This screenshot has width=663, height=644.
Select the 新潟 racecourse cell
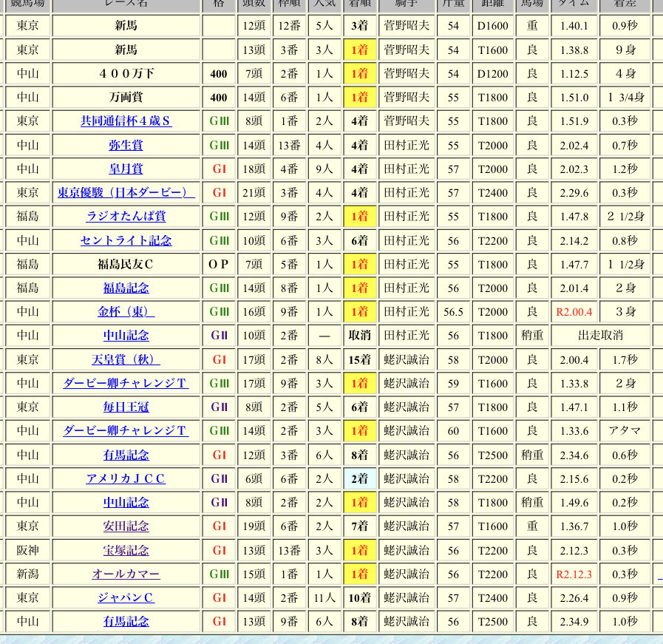pos(28,574)
